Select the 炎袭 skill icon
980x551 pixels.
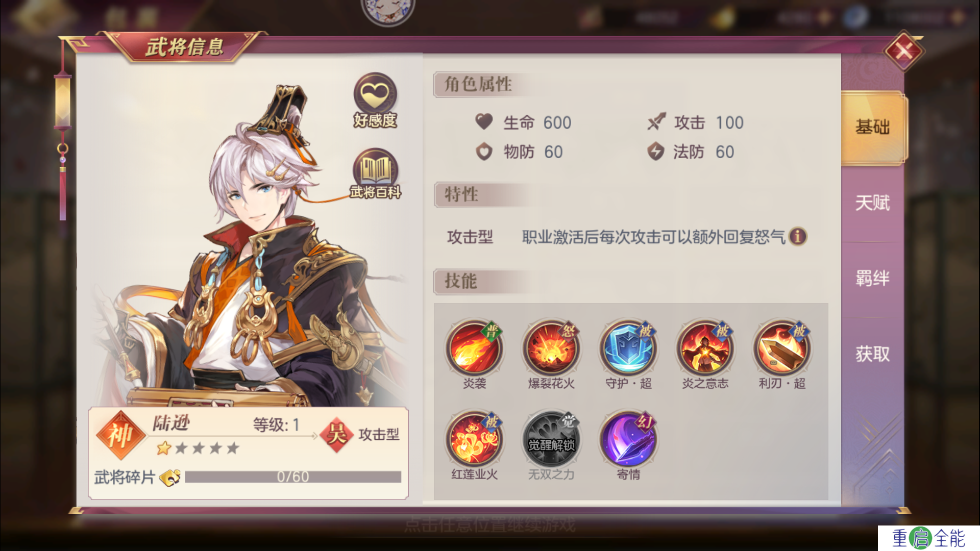[474, 348]
